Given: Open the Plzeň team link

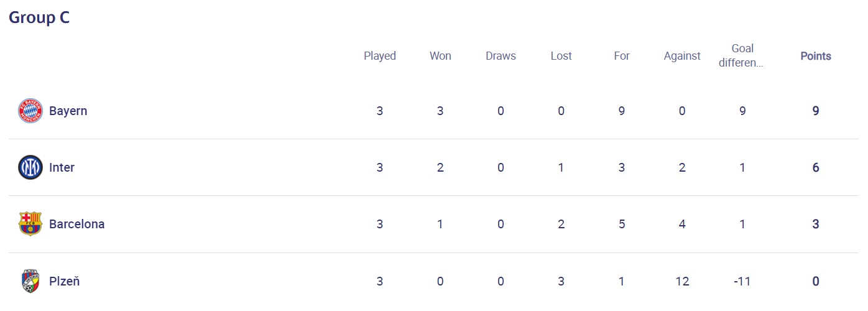Looking at the screenshot, I should pos(64,281).
